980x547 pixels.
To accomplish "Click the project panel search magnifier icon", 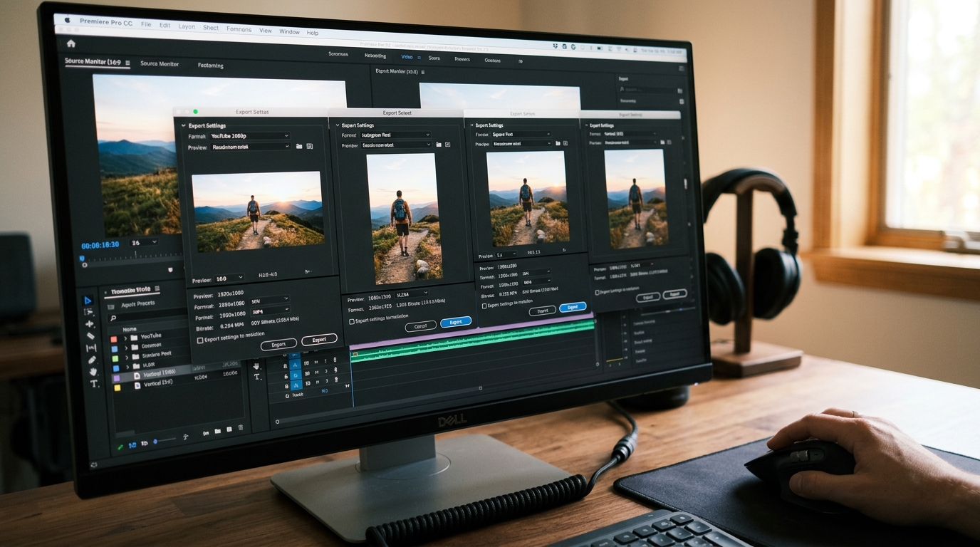I will [112, 318].
